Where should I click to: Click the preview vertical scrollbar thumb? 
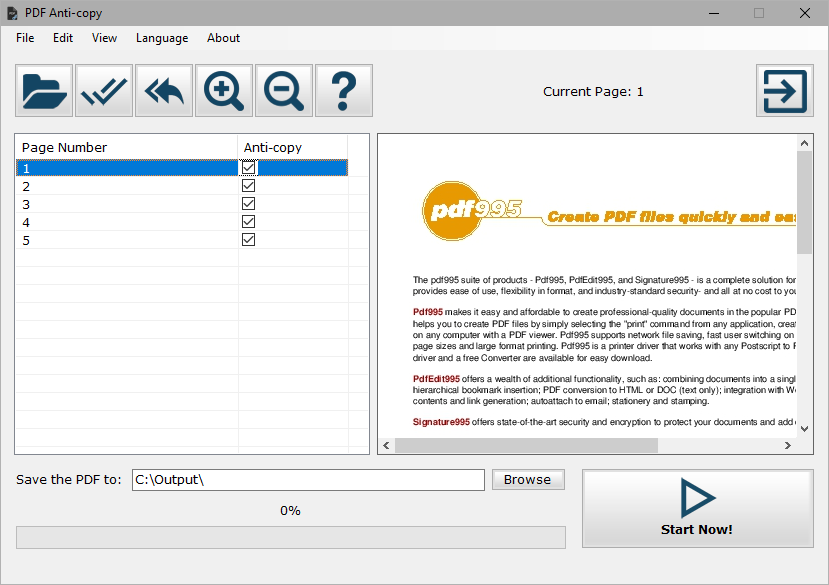tap(805, 203)
